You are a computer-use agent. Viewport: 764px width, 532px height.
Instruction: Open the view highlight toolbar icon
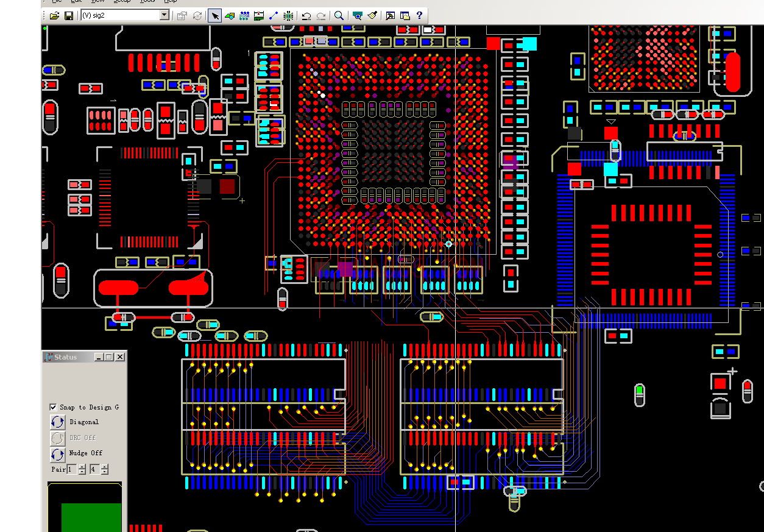click(358, 16)
